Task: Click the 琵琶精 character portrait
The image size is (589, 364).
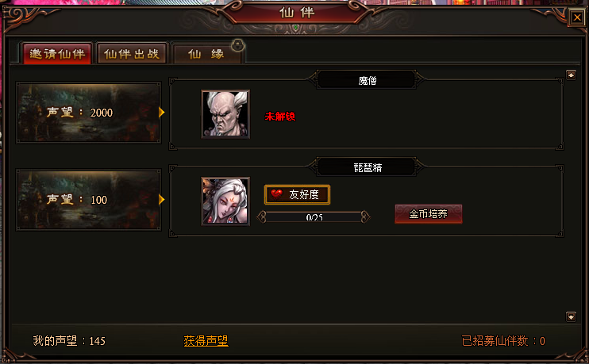Action: [x=225, y=201]
